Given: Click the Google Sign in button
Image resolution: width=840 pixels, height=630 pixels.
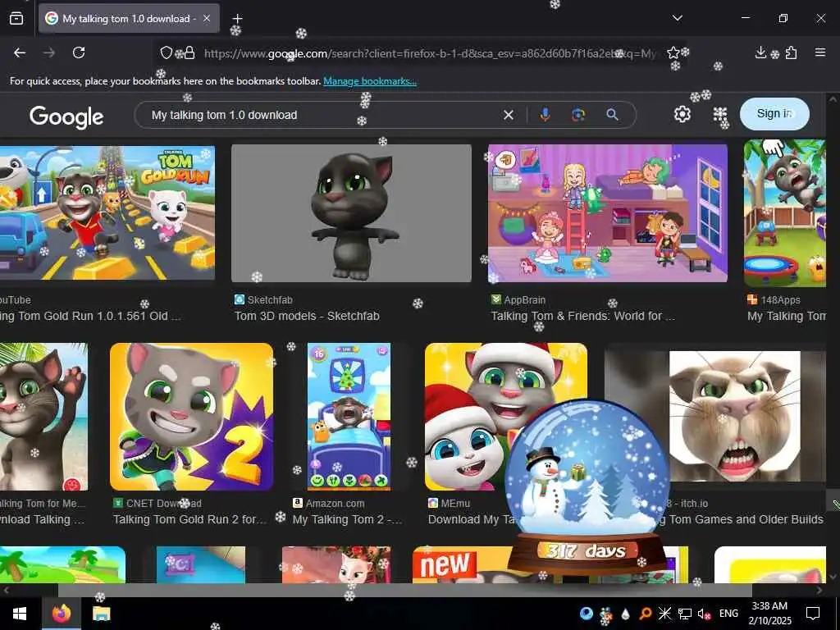Looking at the screenshot, I should click(774, 113).
